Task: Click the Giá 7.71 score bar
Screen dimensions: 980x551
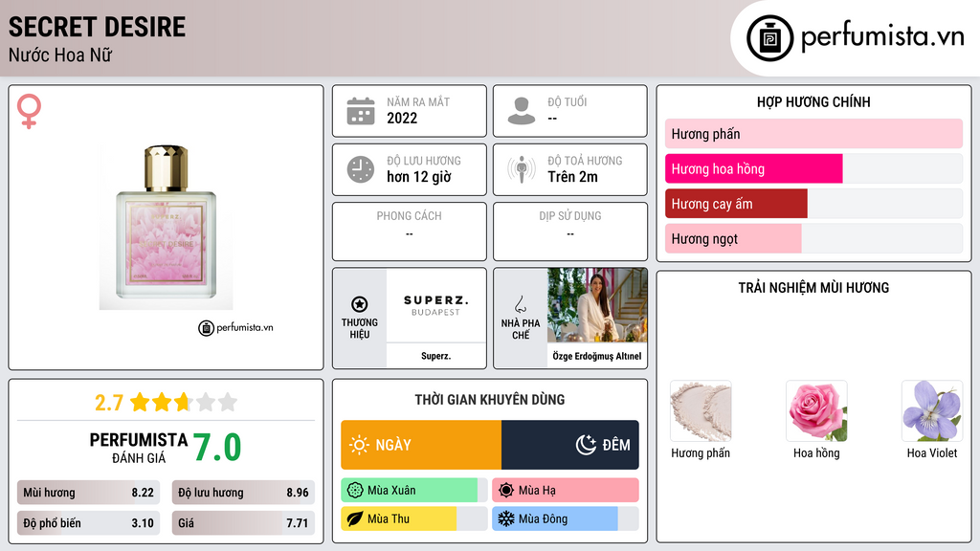Action: (243, 523)
